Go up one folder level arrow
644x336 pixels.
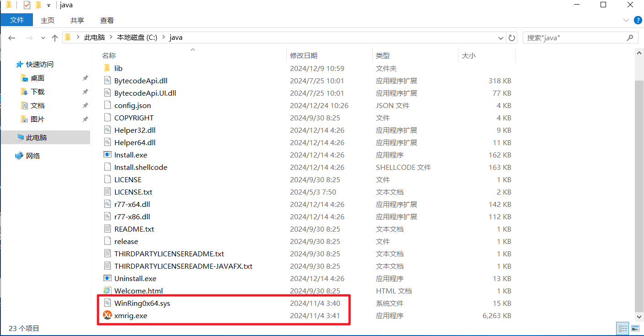pyautogui.click(x=55, y=38)
